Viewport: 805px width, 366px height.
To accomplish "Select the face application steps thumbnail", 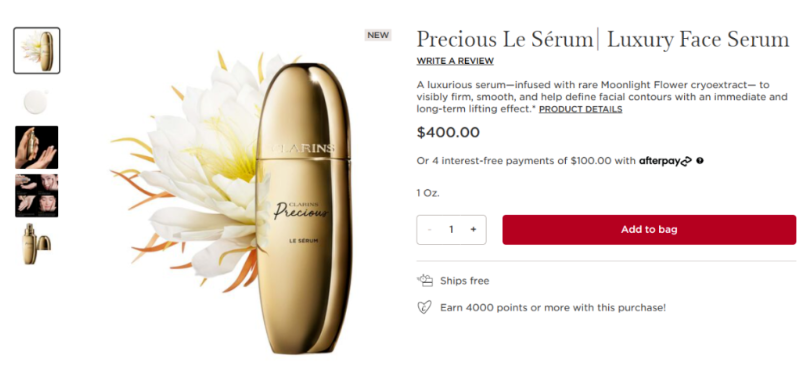I will click(x=36, y=196).
